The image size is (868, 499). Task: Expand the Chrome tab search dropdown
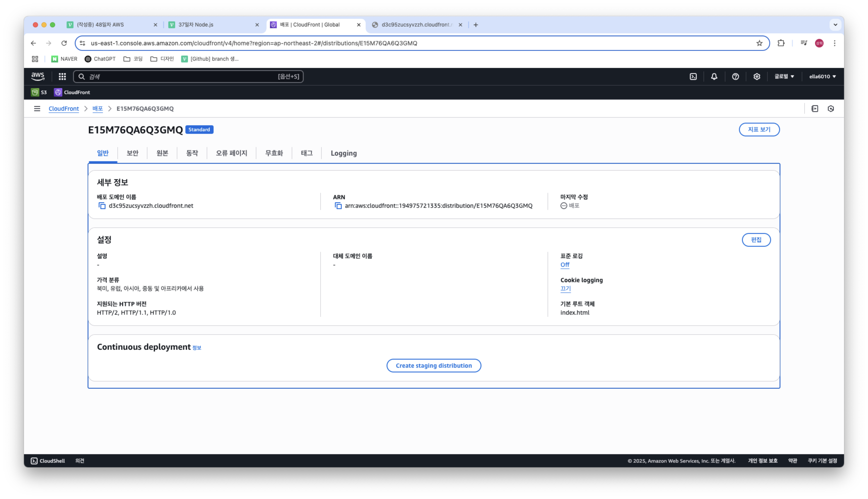pos(835,25)
